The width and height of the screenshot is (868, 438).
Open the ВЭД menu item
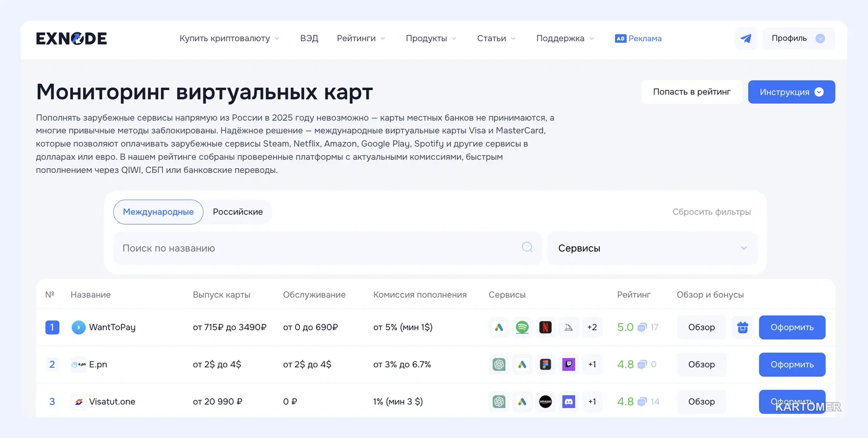(309, 39)
